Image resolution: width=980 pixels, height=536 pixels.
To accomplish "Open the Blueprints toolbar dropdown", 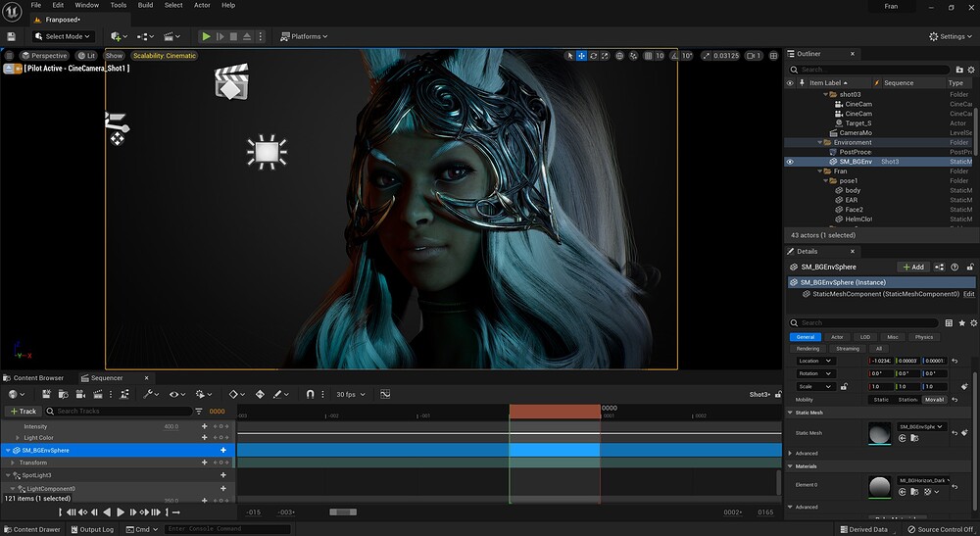I will tap(145, 36).
